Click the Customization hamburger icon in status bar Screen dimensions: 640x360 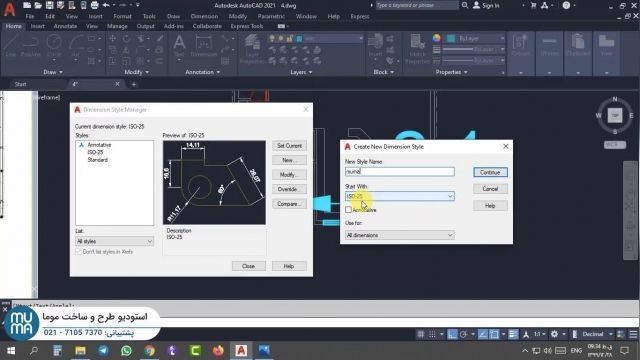coord(633,334)
